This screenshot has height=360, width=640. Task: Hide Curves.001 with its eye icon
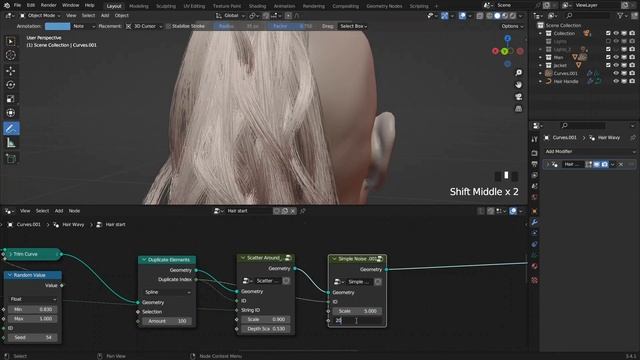[x=616, y=73]
